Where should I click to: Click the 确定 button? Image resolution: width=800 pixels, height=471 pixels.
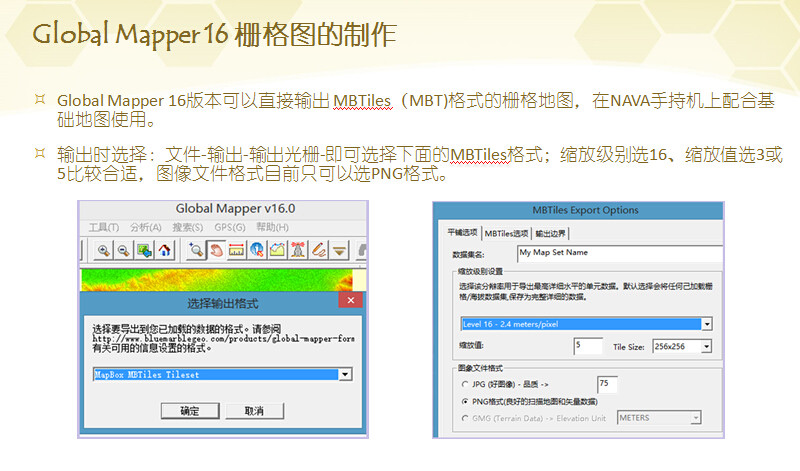(x=190, y=411)
